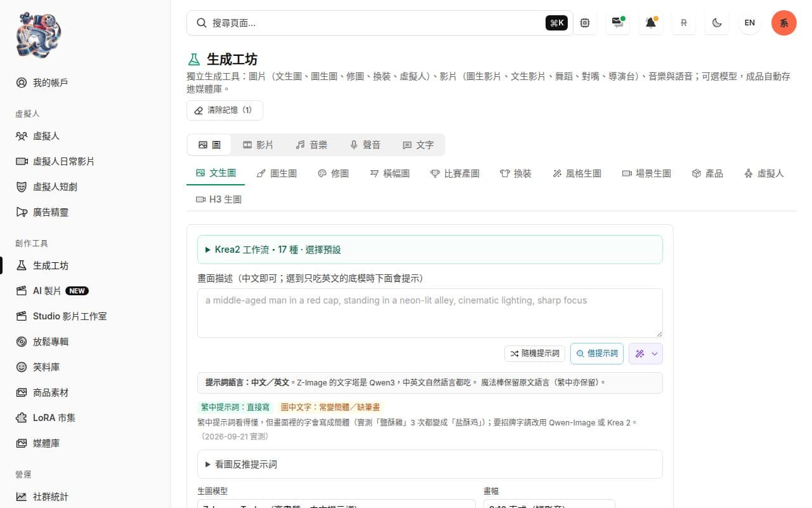This screenshot has height=508, width=812.
Task: Select the 場景生圖 sub-tab
Action: [x=646, y=173]
